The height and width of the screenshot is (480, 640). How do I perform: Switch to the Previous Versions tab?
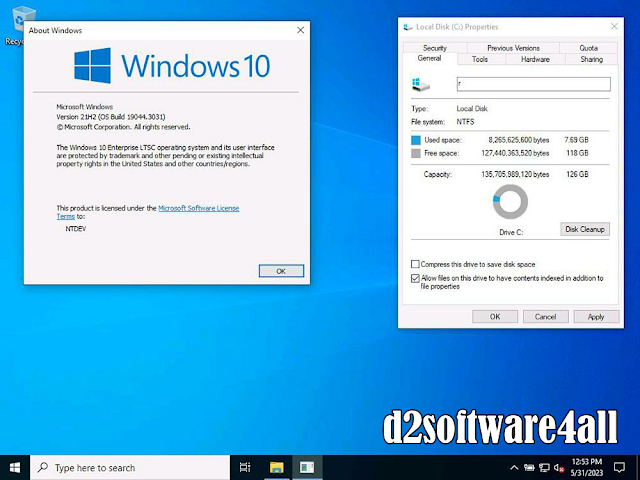click(x=513, y=48)
